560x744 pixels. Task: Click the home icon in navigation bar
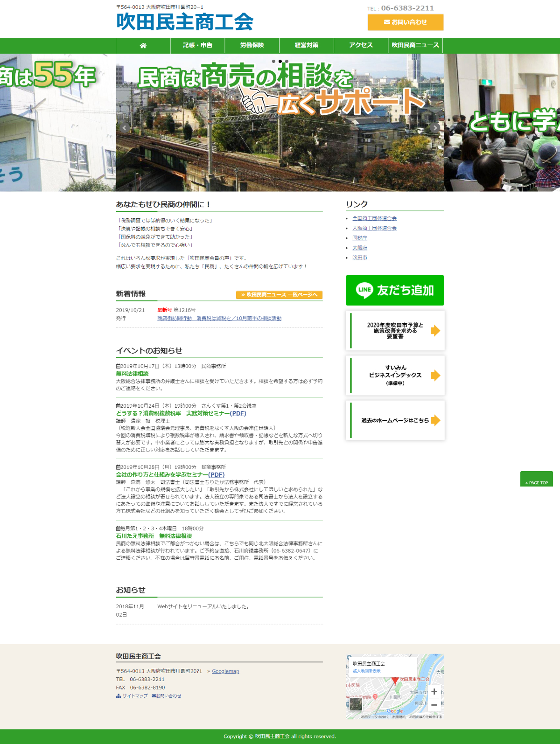143,45
